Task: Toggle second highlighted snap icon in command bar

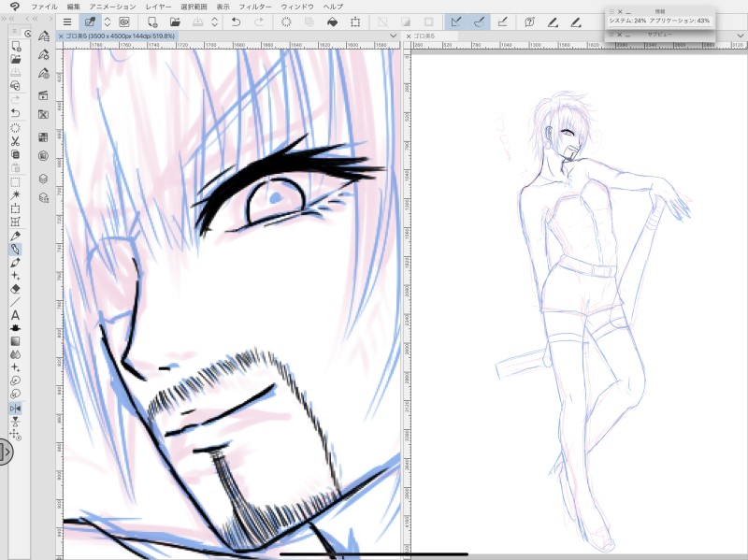Action: click(x=479, y=22)
